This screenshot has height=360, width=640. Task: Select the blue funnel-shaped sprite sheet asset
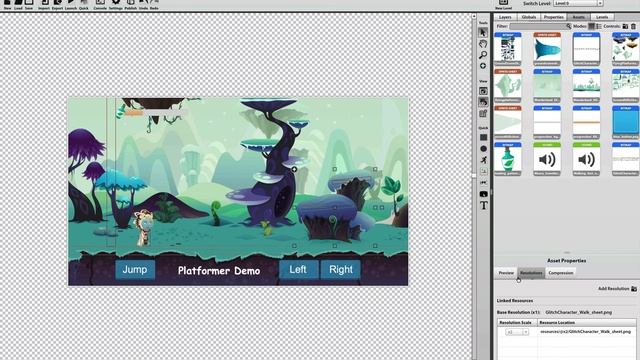[x=547, y=49]
